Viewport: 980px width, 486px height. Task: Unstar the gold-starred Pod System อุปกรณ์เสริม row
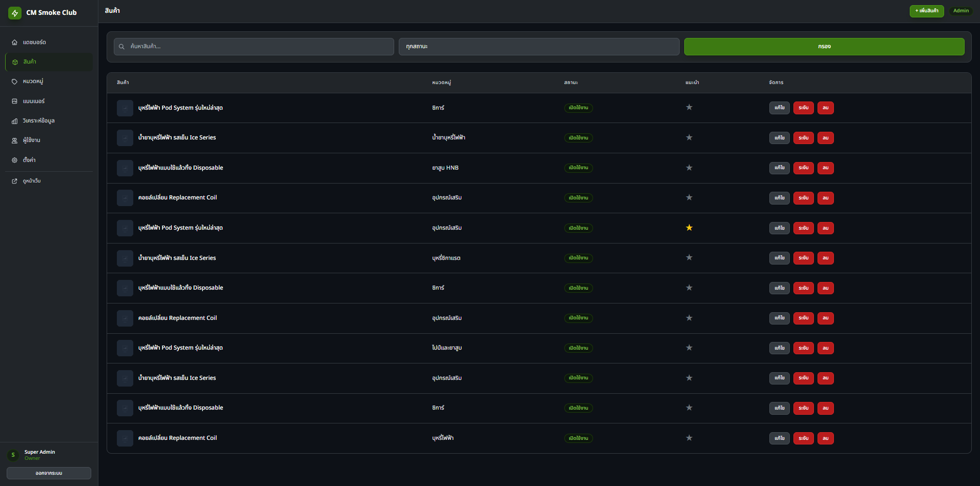click(x=689, y=228)
